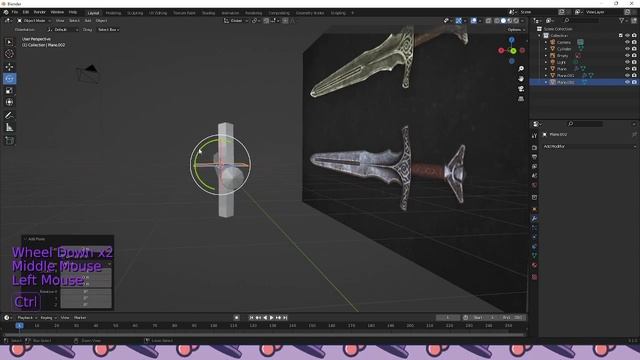The image size is (640, 360).
Task: Open the Material properties tab icon
Action: (534, 265)
